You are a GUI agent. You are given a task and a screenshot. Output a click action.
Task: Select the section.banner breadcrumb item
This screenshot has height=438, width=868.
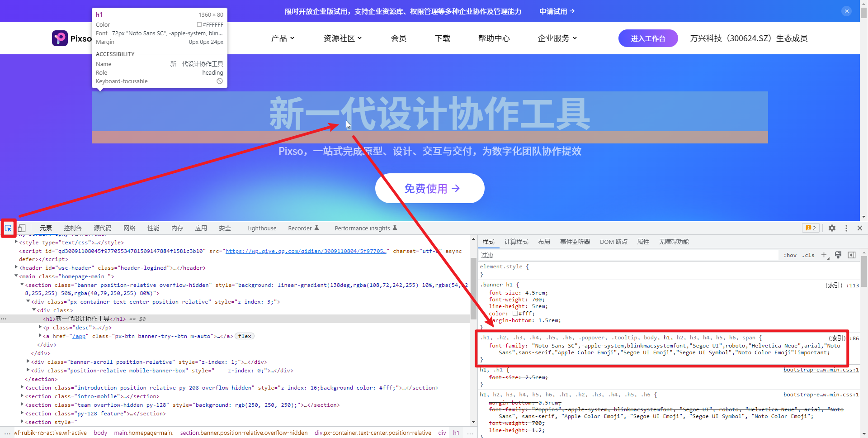pos(244,433)
